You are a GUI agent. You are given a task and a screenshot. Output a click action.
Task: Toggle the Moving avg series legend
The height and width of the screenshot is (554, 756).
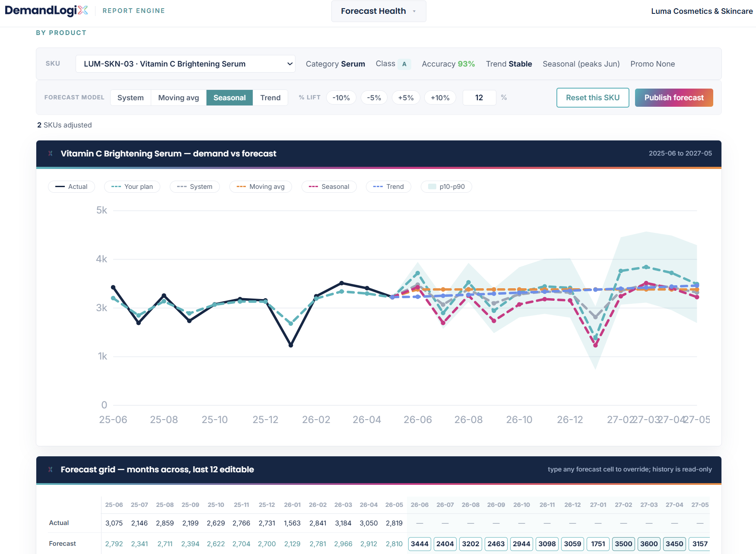260,187
